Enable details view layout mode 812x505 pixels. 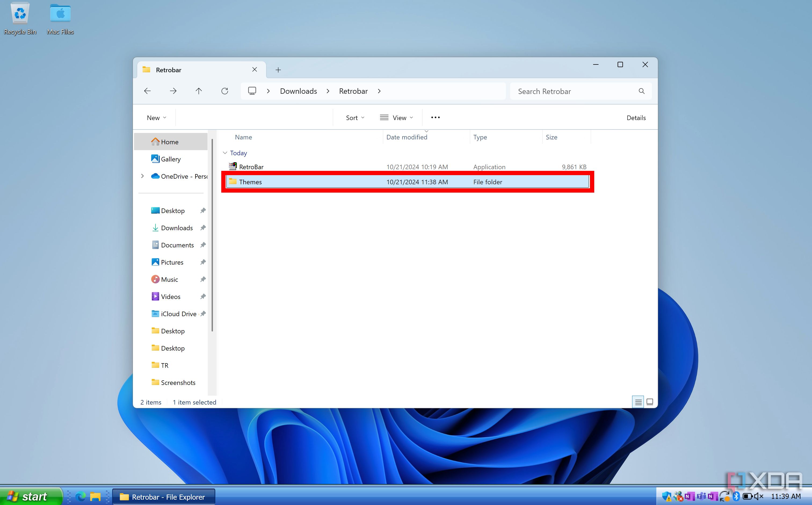click(638, 402)
